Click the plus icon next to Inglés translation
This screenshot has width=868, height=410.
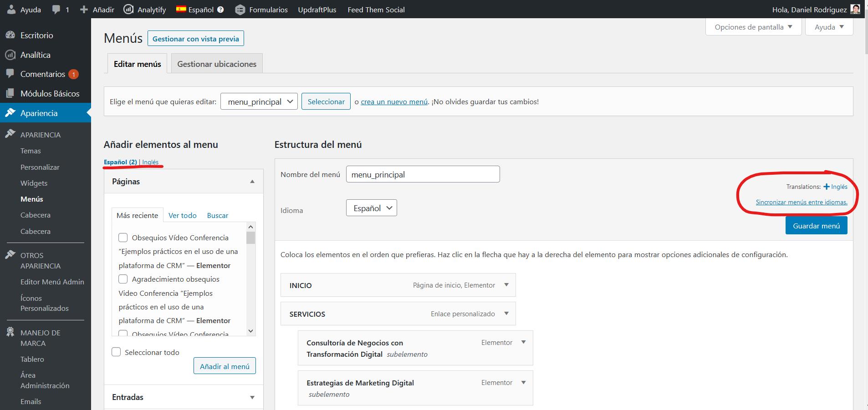pyautogui.click(x=826, y=187)
